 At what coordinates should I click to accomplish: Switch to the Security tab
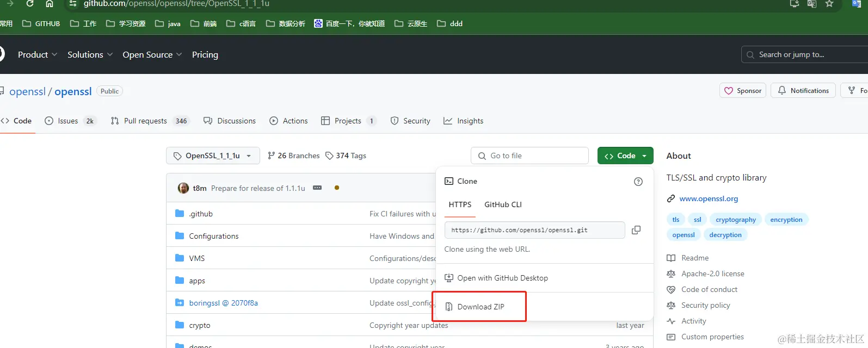[411, 121]
